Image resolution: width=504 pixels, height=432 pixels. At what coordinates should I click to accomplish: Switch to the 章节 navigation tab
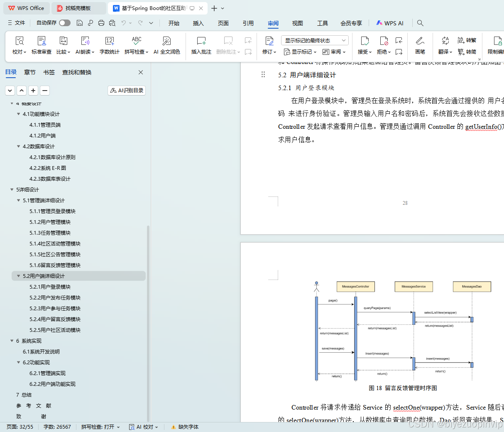pos(30,72)
